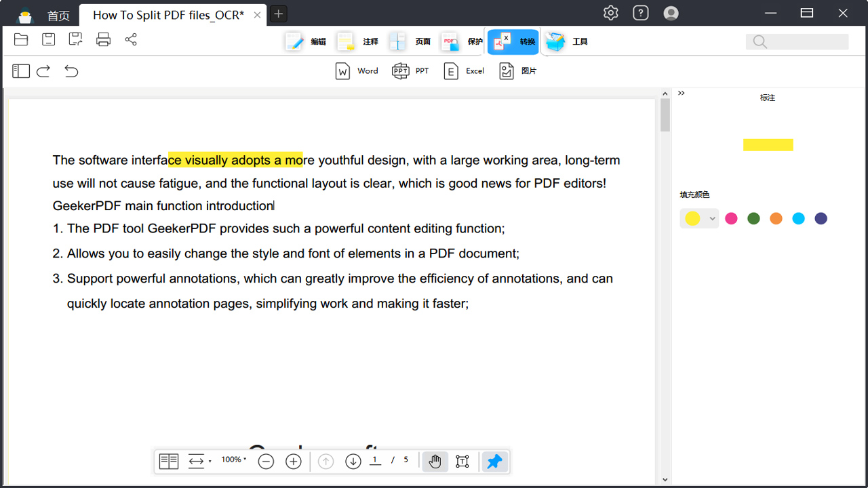The image size is (868, 488).
Task: Open settings gear icon
Action: [x=610, y=13]
